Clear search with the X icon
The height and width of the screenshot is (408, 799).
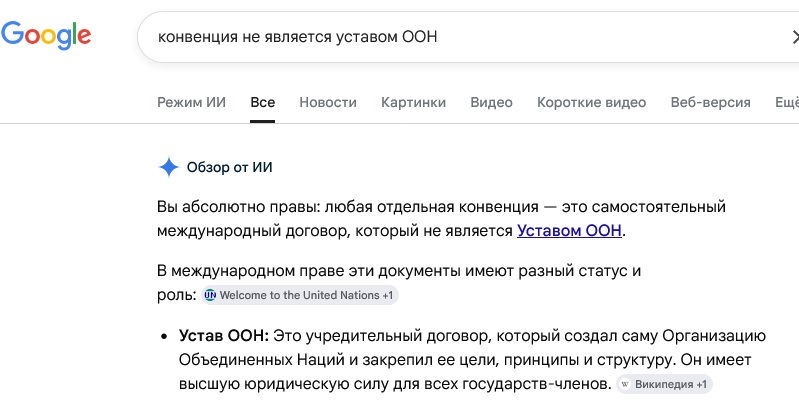[x=794, y=37]
